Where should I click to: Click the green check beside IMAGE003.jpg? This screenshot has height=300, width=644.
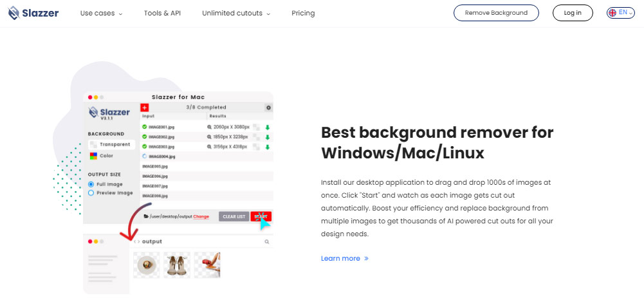tap(145, 147)
